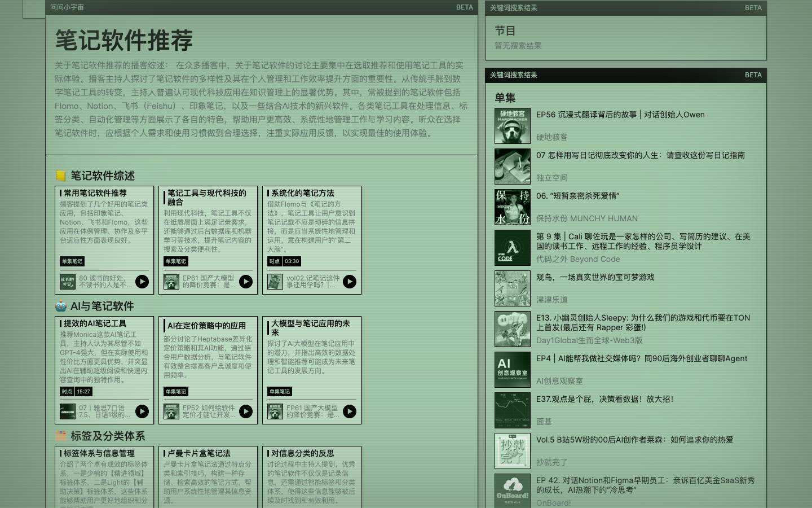This screenshot has height=508, width=812.
Task: Open card titled 对信息分类的反思
Action: [312, 477]
